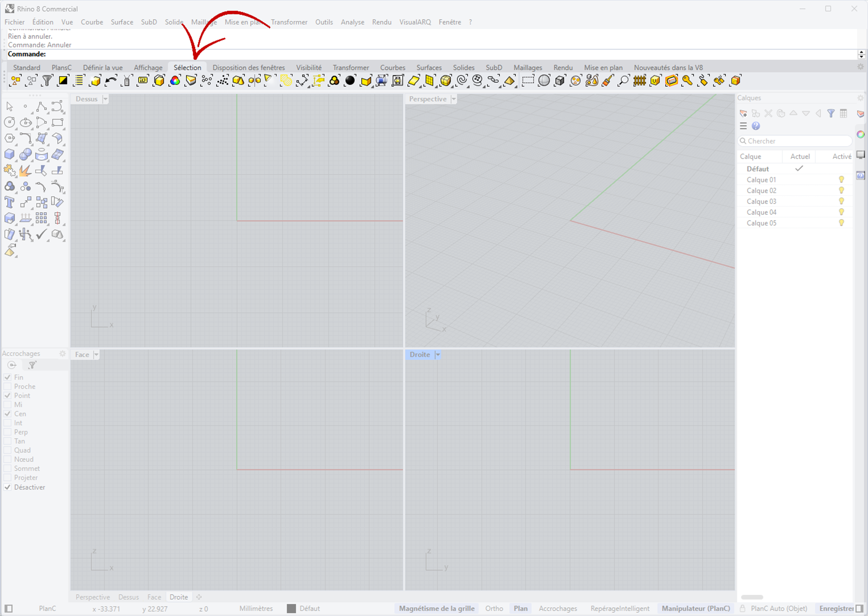Click the Défaut layer color swatch in status bar

tap(292, 609)
